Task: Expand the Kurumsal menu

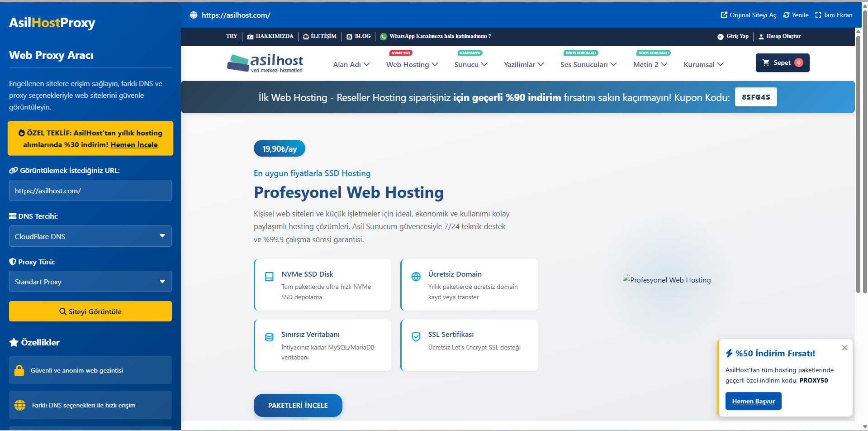Action: (704, 64)
